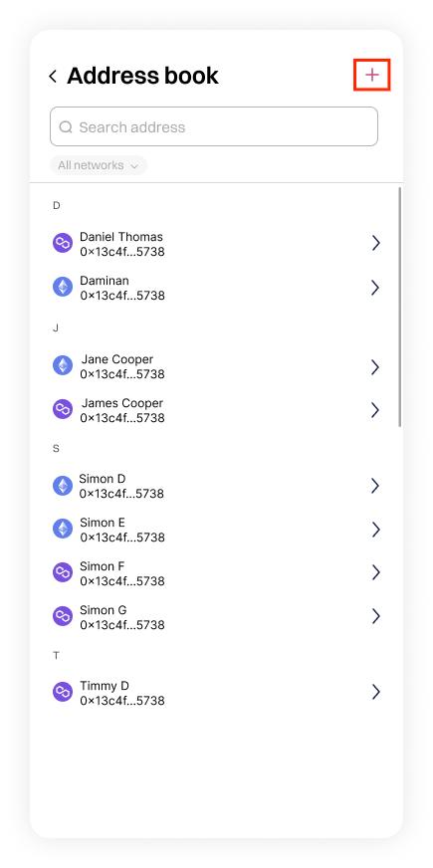Click the chevron next to Simon F

tap(376, 572)
